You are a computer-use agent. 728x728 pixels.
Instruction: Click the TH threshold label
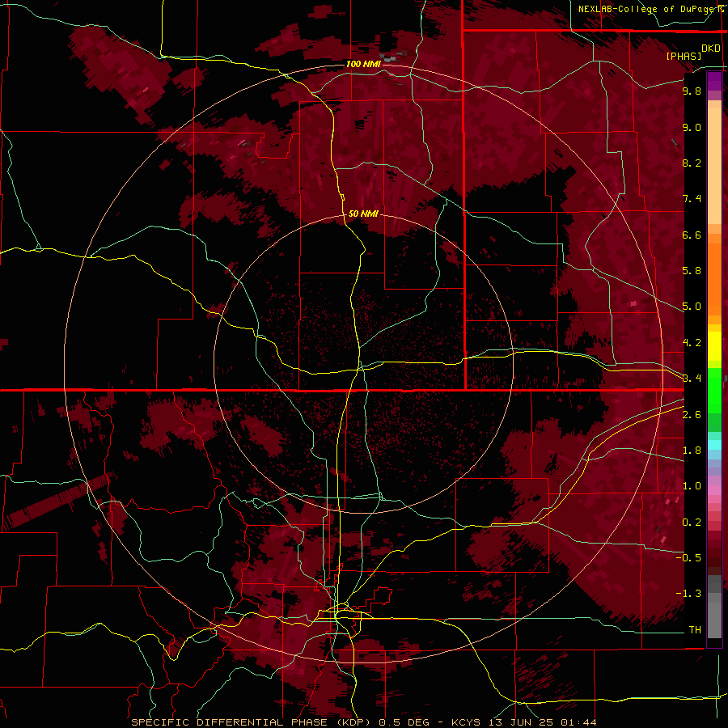pos(695,630)
